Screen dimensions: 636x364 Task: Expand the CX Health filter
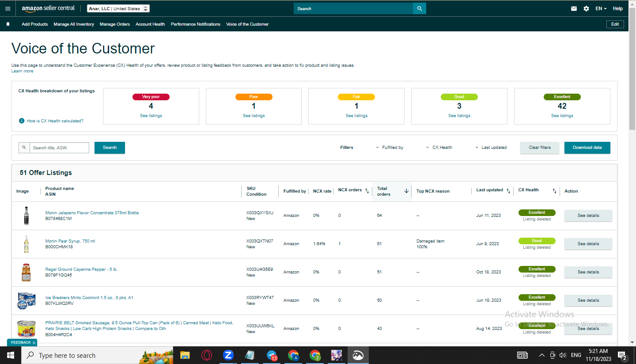[439, 148]
